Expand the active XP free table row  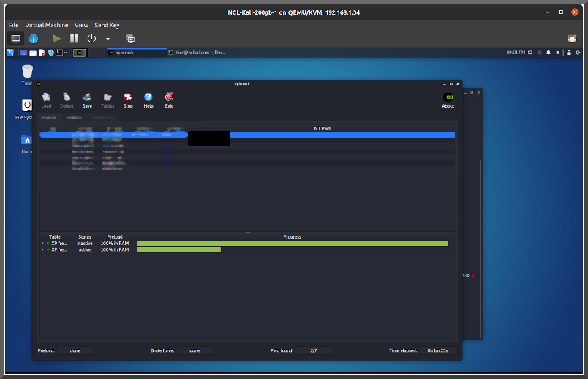42,249
